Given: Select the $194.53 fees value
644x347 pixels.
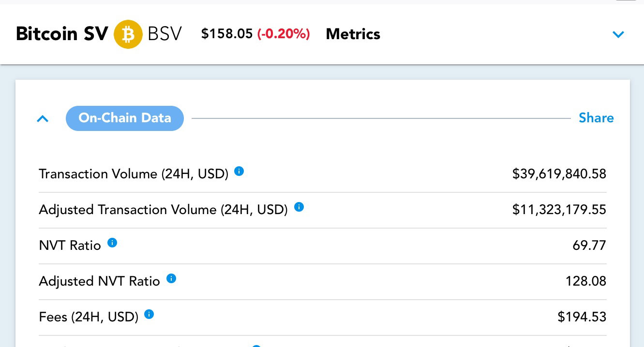Looking at the screenshot, I should [582, 317].
